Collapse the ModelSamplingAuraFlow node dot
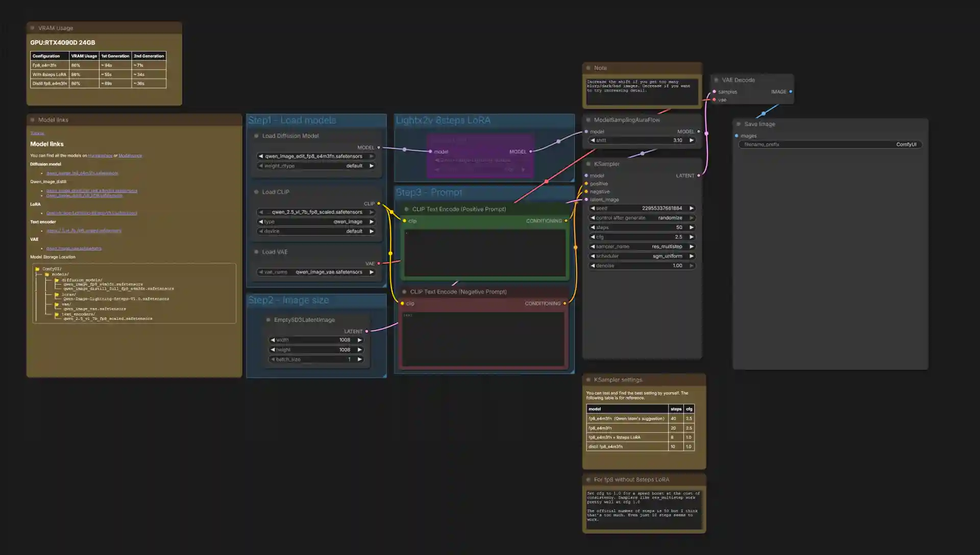The image size is (980, 555). click(x=588, y=120)
